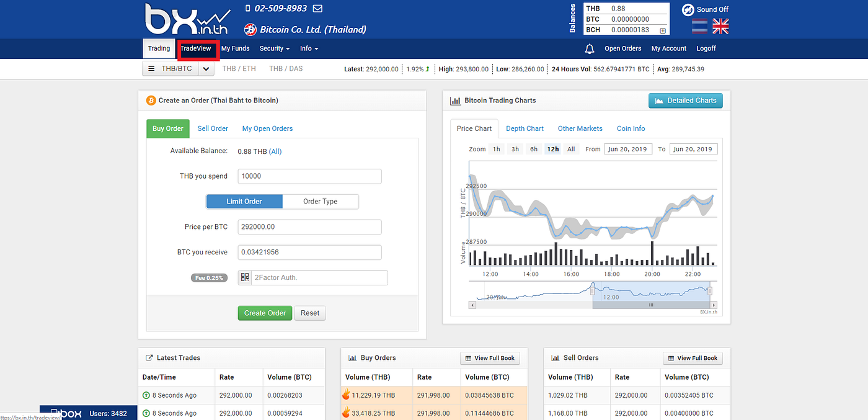The width and height of the screenshot is (868, 420).
Task: Click green arrow icon on 0.00059294 trade row
Action: point(146,413)
